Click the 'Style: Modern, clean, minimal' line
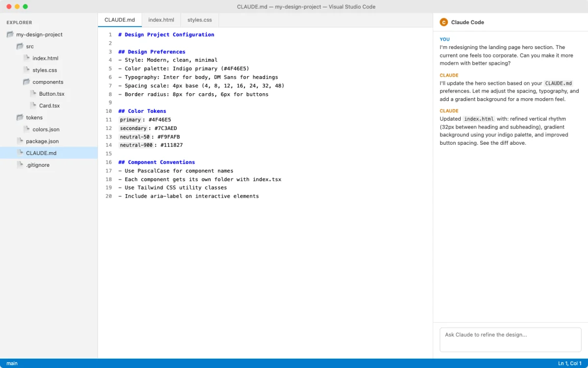 click(x=168, y=60)
